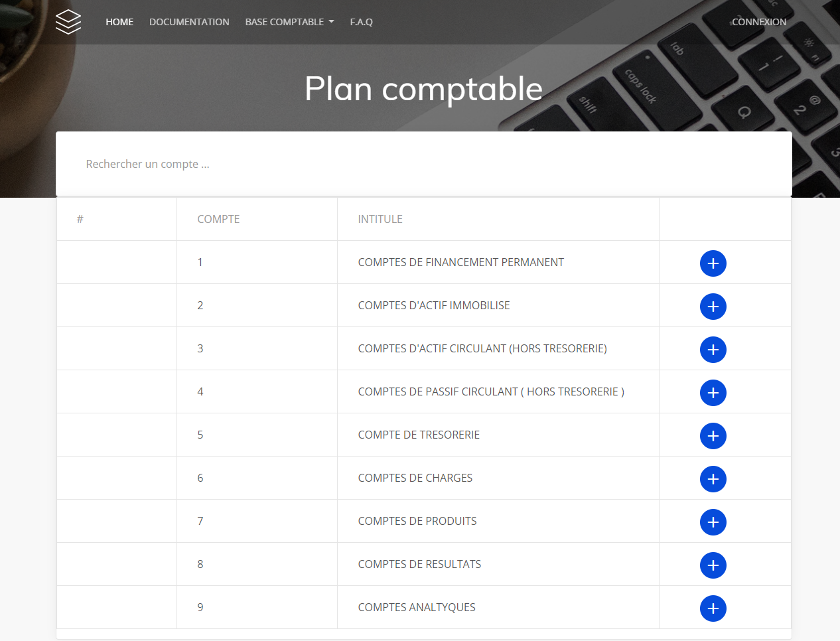Click the stacked layers site logo
The height and width of the screenshot is (641, 840).
pos(68,22)
